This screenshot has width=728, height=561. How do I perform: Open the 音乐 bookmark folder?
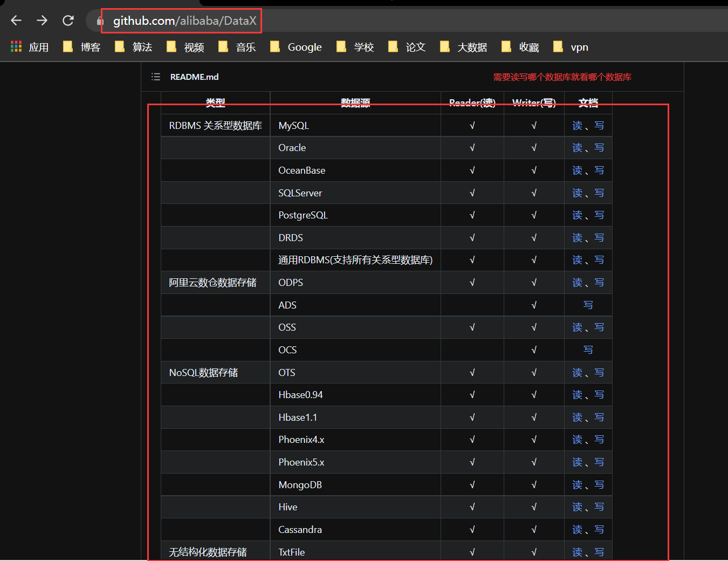point(237,47)
